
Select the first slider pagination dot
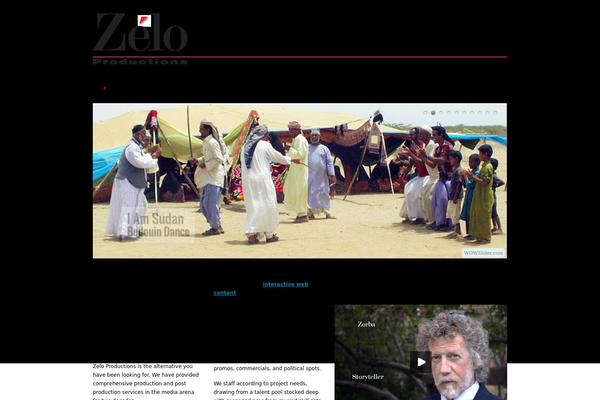click(426, 113)
